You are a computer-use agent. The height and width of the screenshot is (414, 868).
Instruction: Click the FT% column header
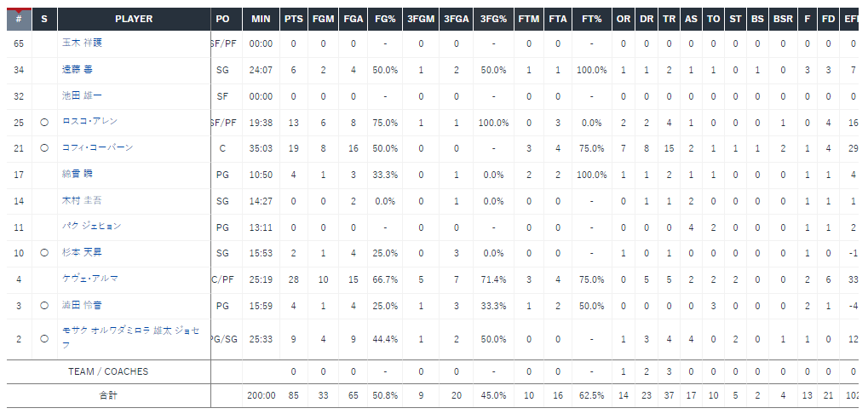592,19
